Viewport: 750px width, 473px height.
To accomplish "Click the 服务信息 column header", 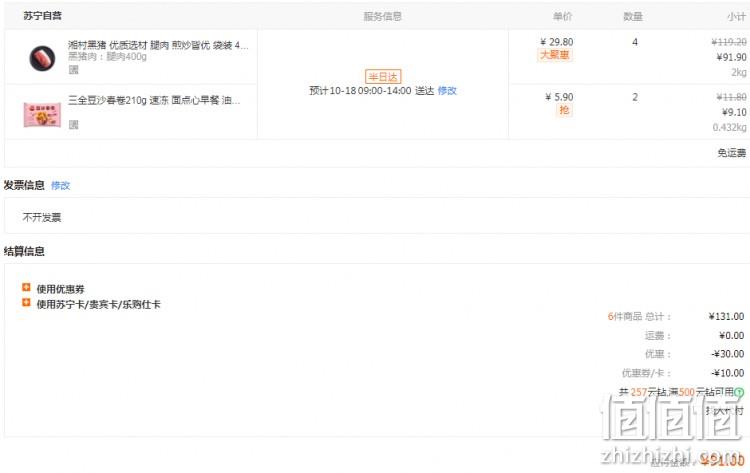I will click(382, 16).
